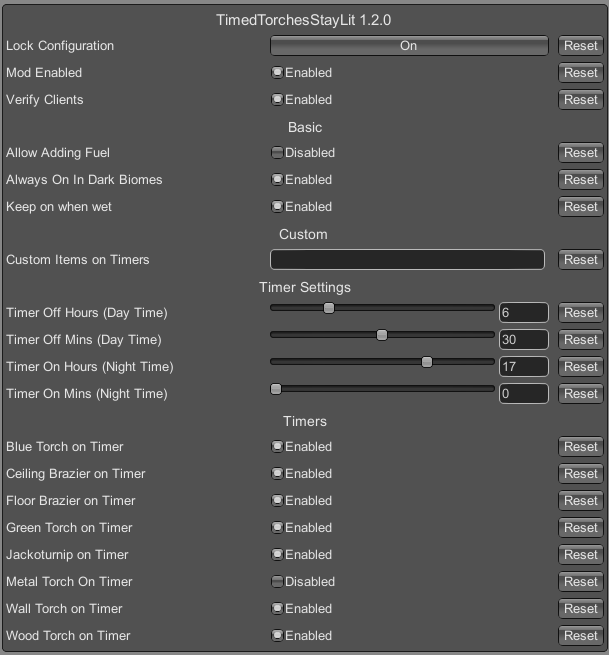Screen dimensions: 609x655
Task: Click the Custom section header
Action: click(x=303, y=234)
